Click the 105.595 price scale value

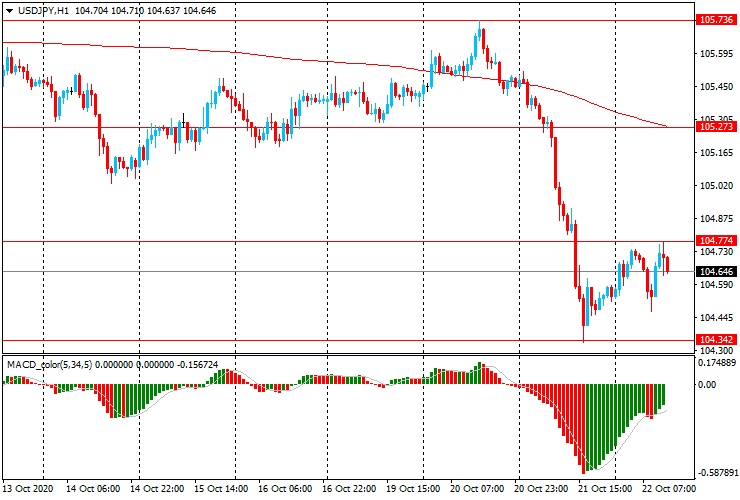click(716, 54)
